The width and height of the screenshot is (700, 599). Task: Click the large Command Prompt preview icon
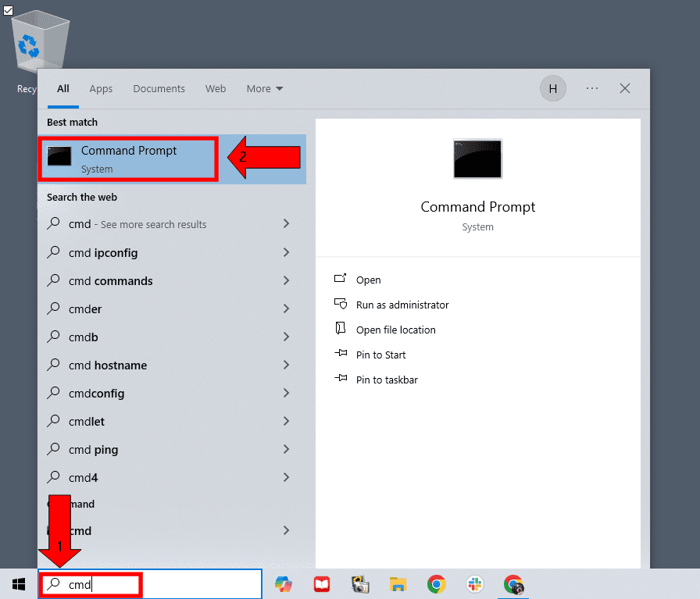tap(477, 159)
